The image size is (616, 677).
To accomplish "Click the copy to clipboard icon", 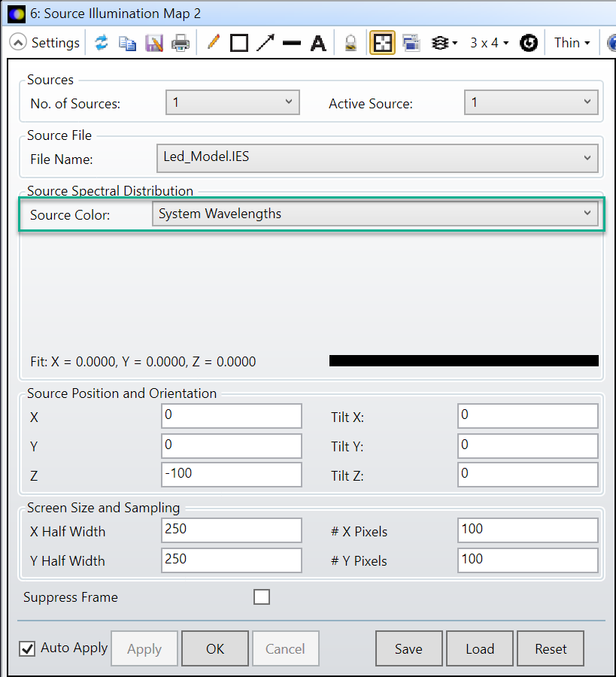I will 128,43.
